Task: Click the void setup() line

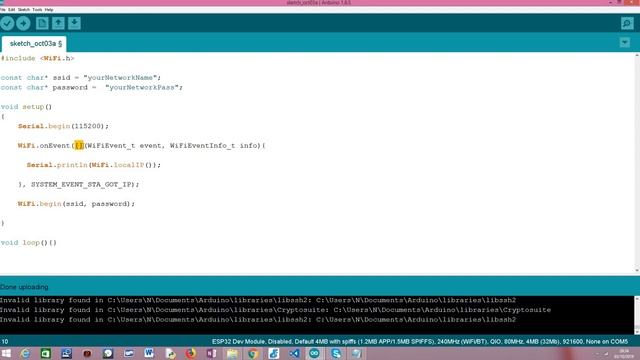Action: tap(27, 107)
